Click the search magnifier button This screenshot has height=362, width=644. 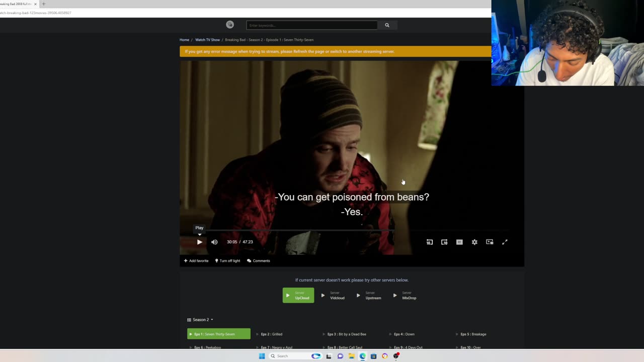coord(387,25)
